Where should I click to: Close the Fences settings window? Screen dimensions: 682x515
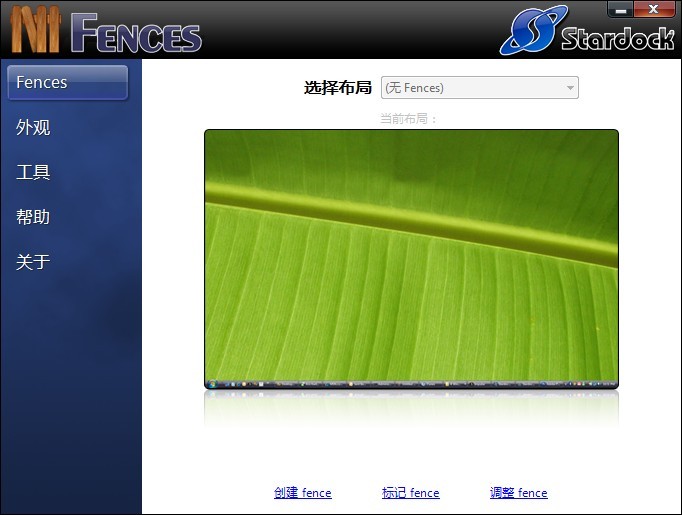pyautogui.click(x=654, y=10)
